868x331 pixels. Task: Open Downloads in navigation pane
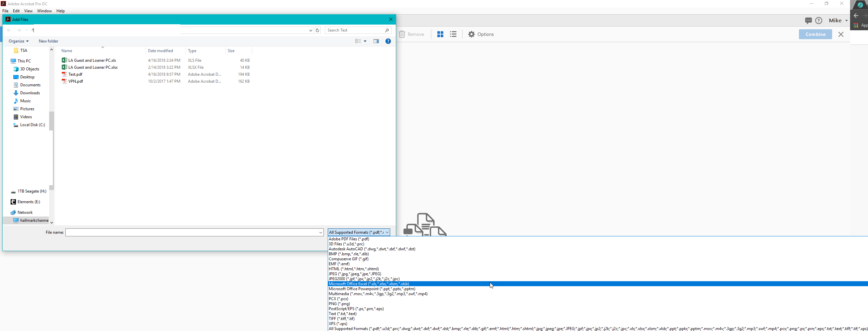pyautogui.click(x=27, y=93)
